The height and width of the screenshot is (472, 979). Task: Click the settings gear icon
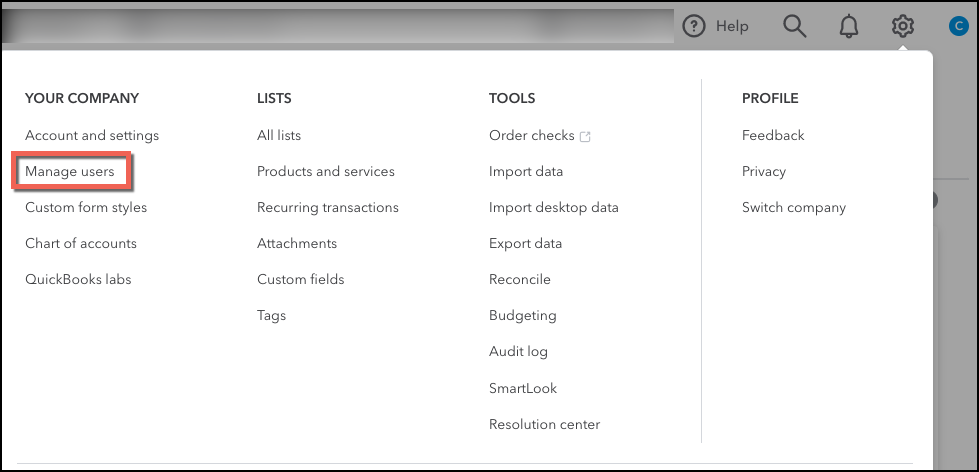[x=903, y=26]
